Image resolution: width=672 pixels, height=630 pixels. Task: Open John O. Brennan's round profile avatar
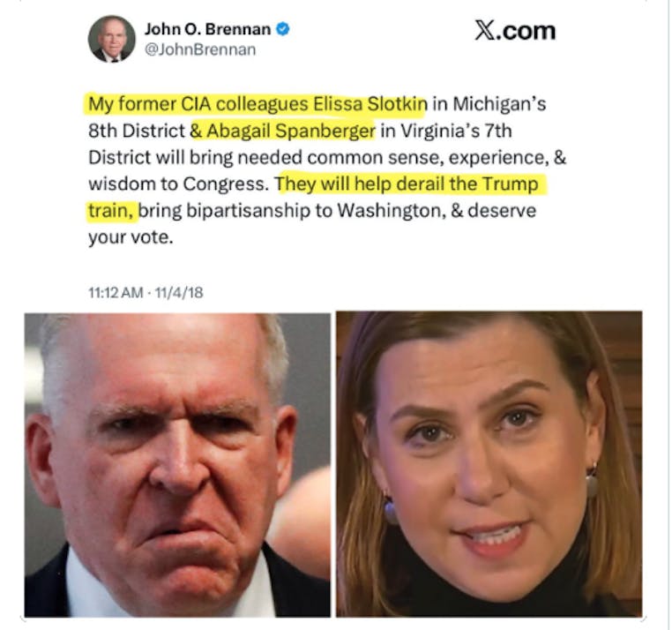pos(111,39)
